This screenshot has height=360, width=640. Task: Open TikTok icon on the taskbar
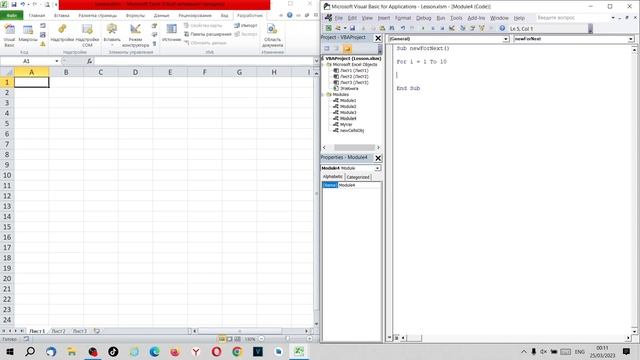pyautogui.click(x=113, y=351)
